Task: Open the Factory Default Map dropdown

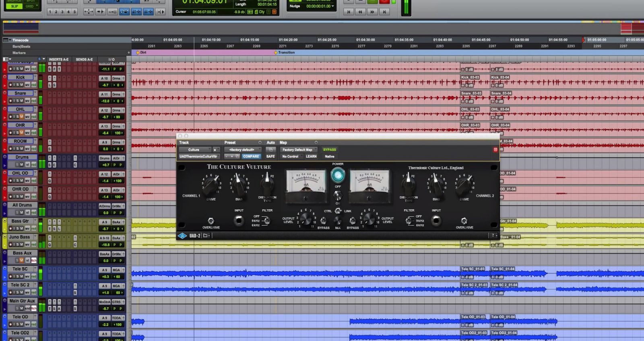Action: point(297,150)
